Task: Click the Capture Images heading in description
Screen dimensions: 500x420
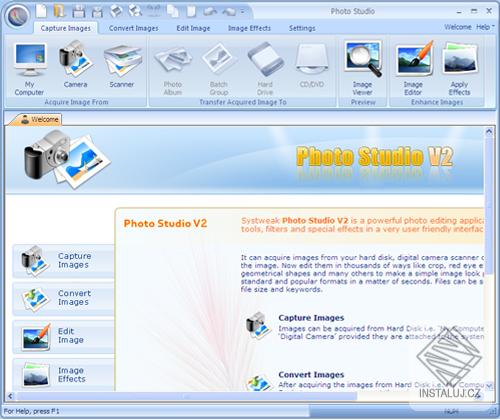Action: [311, 318]
